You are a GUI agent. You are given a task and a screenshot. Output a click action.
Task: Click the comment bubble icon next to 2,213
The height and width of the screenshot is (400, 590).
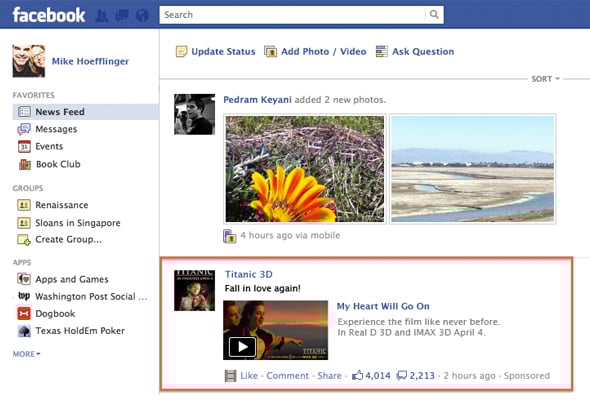coord(402,376)
